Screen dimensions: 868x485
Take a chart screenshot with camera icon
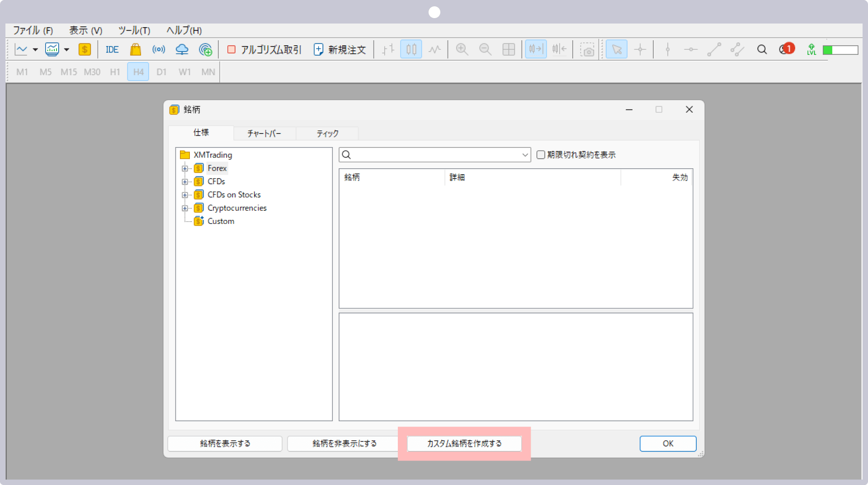[587, 50]
